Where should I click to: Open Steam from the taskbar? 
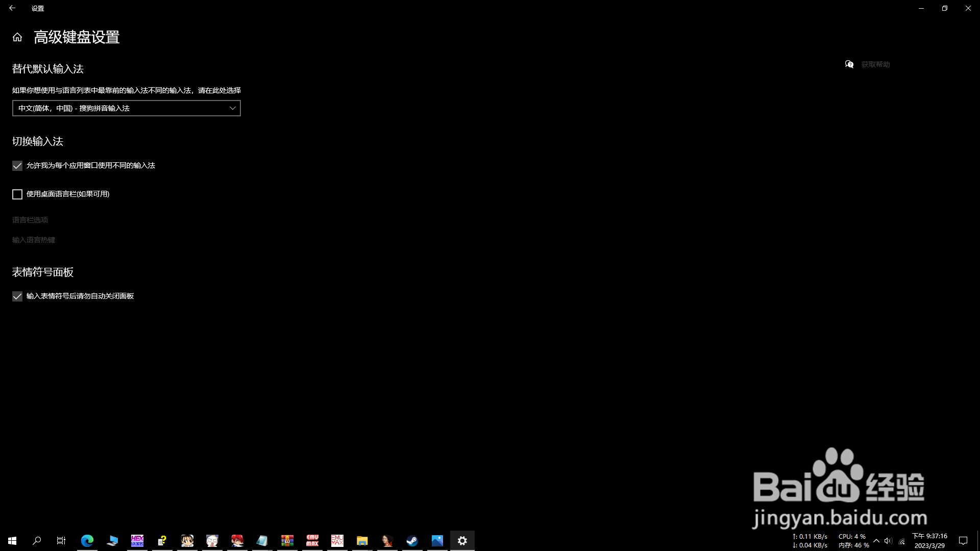[411, 540]
